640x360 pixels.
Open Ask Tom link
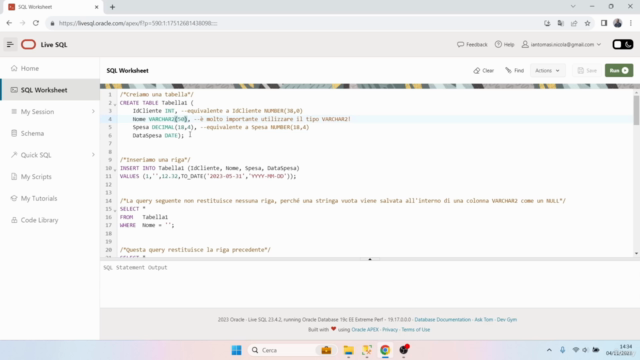[484, 320]
